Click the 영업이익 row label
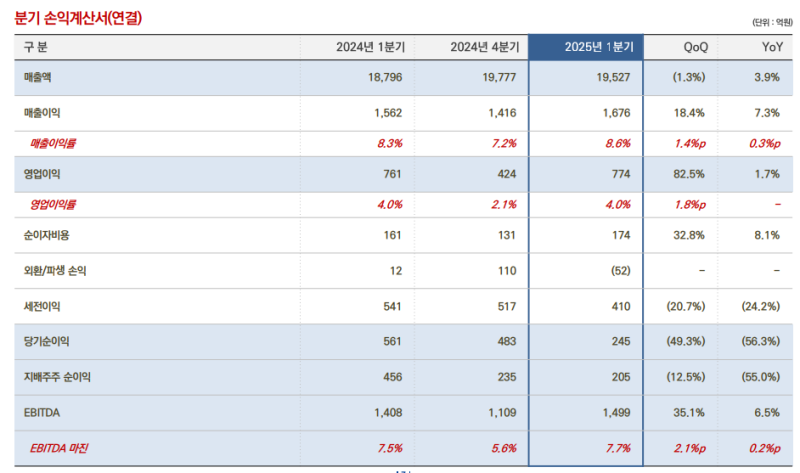The width and height of the screenshot is (800, 473). [42, 174]
